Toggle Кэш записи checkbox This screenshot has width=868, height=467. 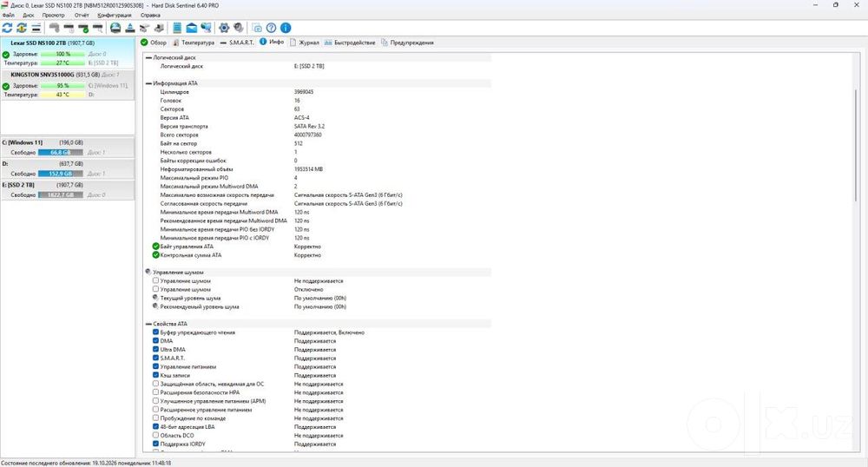(155, 375)
